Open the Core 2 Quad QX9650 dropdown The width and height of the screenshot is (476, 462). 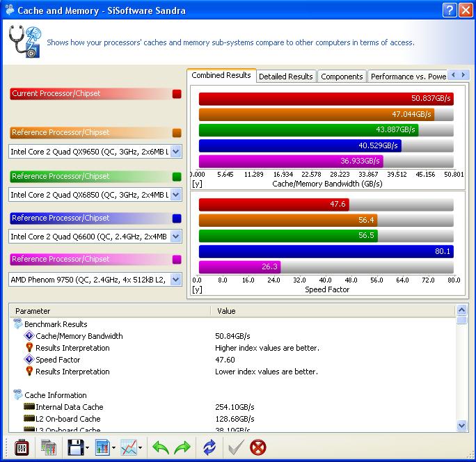click(176, 151)
